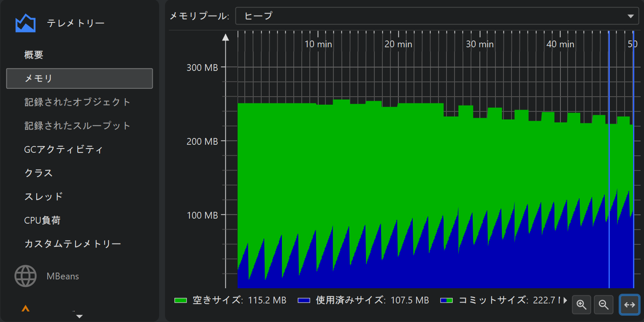Expand the legend overflow arrow

566,300
